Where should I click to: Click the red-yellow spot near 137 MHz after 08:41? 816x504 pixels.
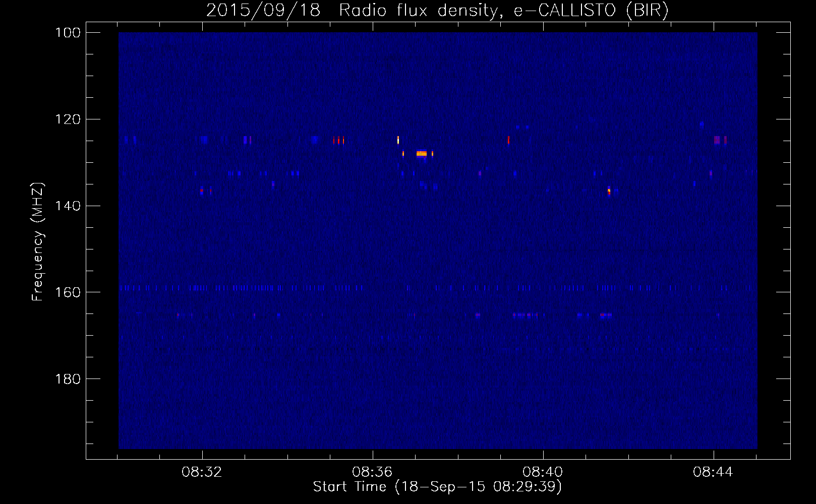coord(609,191)
